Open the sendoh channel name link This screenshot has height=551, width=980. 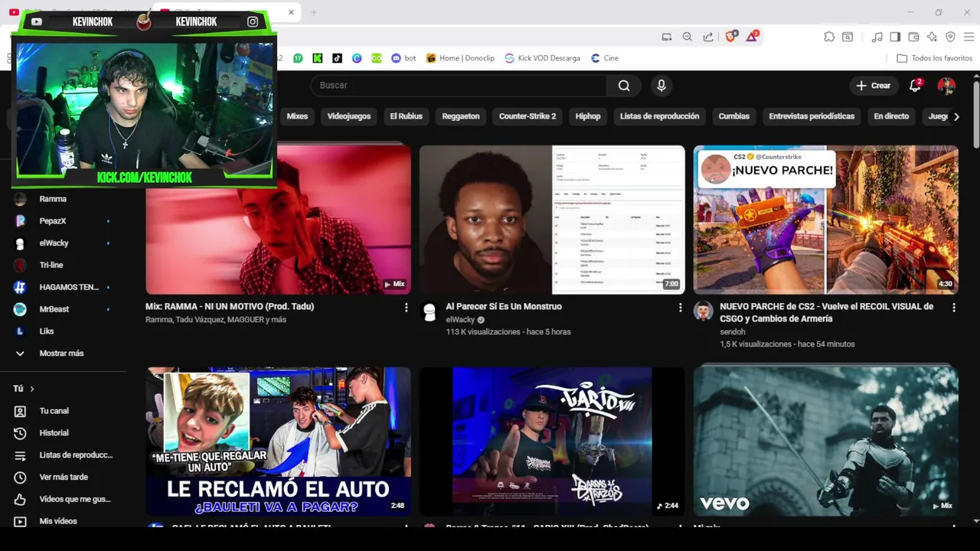[732, 332]
